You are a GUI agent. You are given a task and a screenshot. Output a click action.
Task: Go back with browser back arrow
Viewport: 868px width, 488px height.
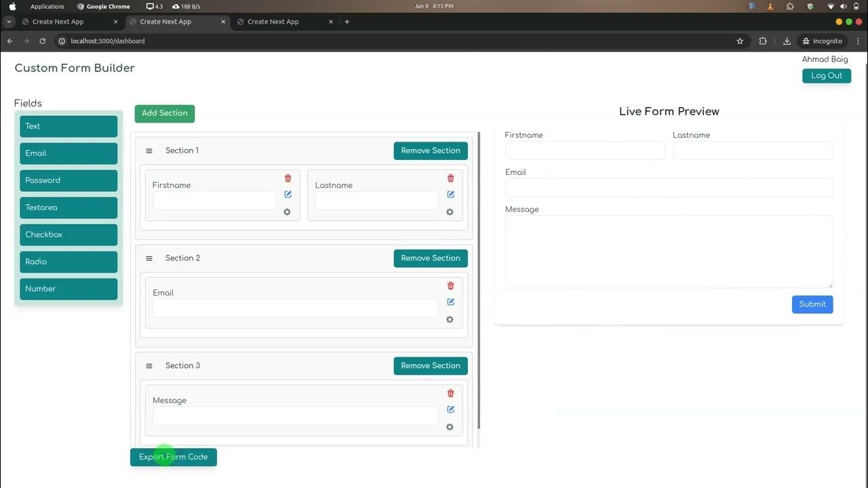(9, 41)
